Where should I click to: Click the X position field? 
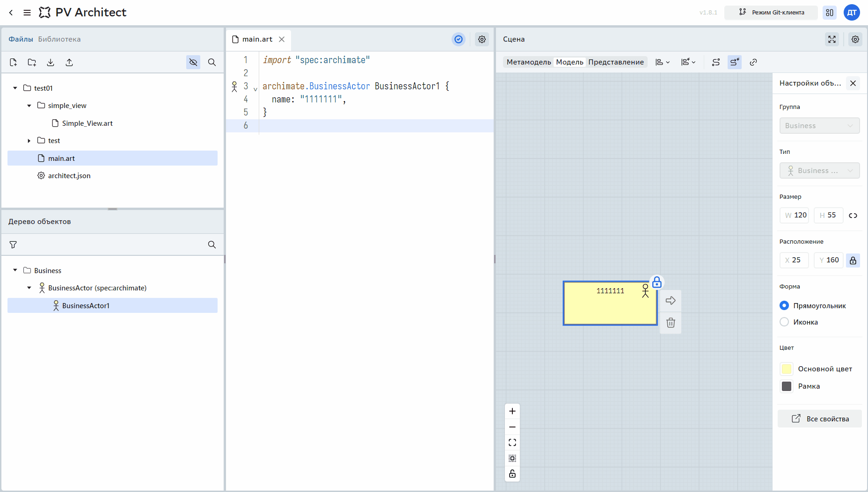click(794, 260)
